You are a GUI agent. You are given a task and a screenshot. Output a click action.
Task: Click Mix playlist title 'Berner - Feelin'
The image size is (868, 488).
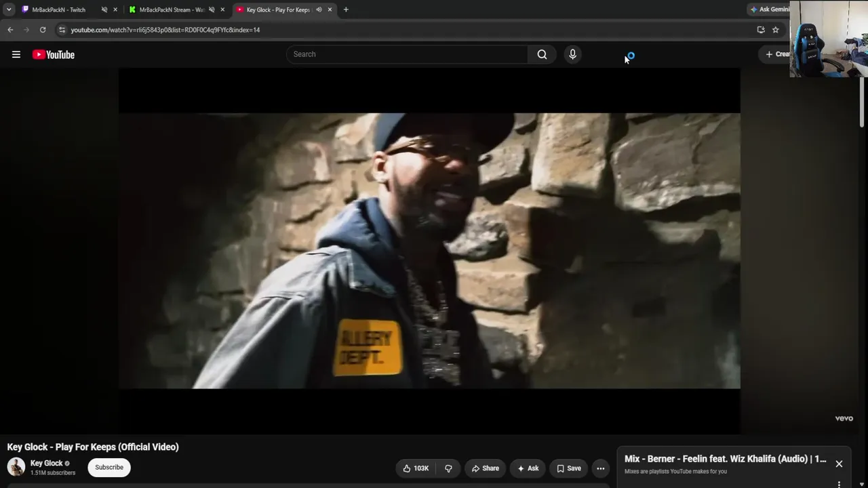tap(726, 459)
